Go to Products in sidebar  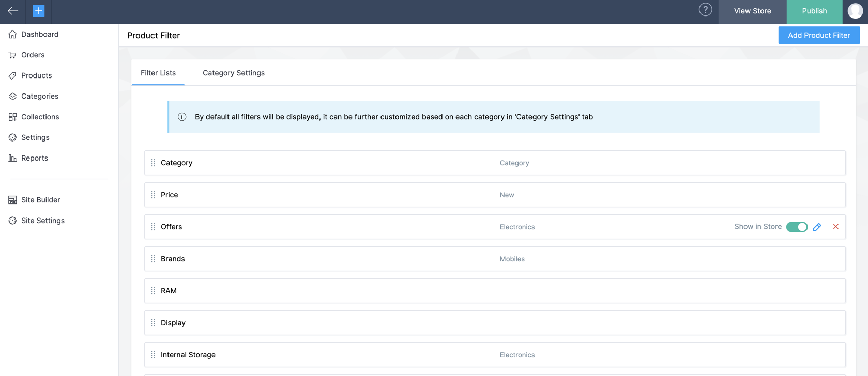pyautogui.click(x=36, y=75)
